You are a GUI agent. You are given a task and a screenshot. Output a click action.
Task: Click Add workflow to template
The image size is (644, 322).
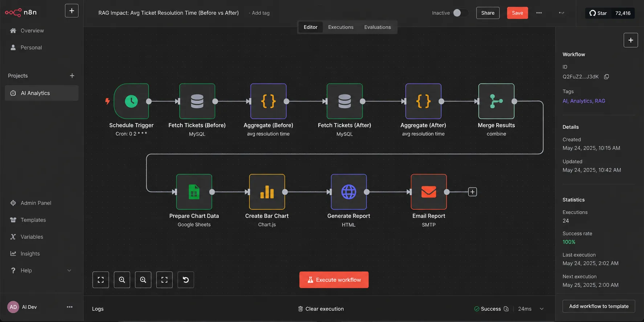(599, 306)
